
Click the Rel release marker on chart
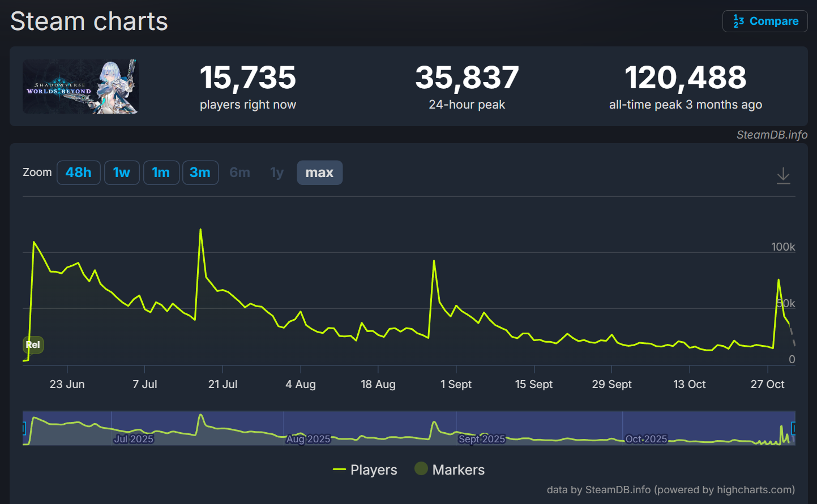coord(33,344)
